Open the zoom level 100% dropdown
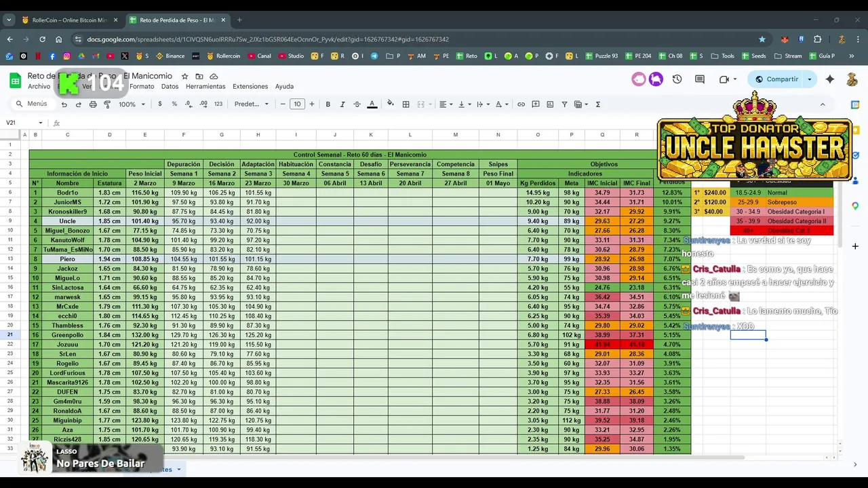The height and width of the screenshot is (488, 868). pos(132,104)
